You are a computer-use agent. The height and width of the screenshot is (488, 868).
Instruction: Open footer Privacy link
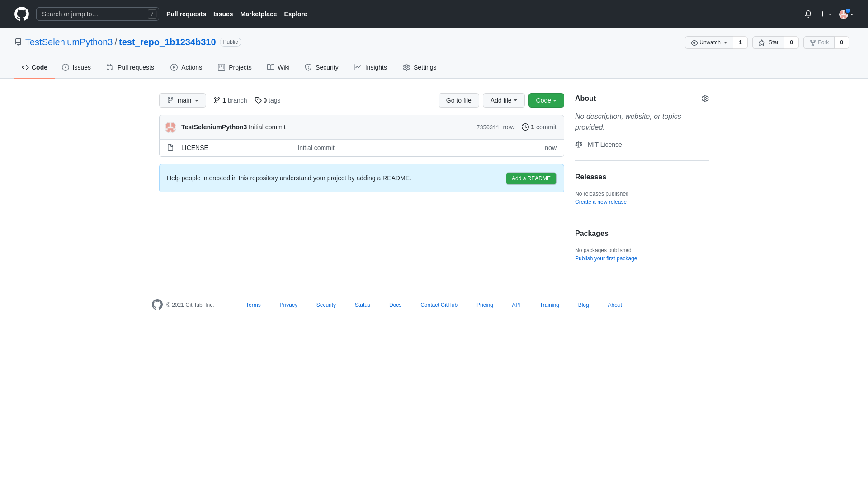pyautogui.click(x=288, y=305)
